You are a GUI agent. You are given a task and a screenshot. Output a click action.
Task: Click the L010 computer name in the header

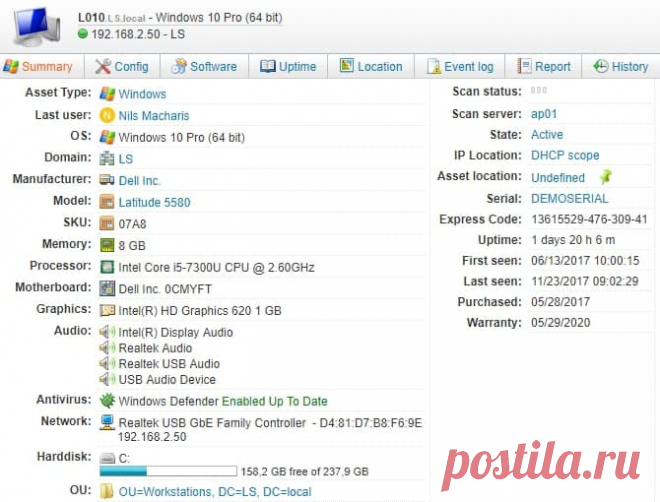[91, 18]
